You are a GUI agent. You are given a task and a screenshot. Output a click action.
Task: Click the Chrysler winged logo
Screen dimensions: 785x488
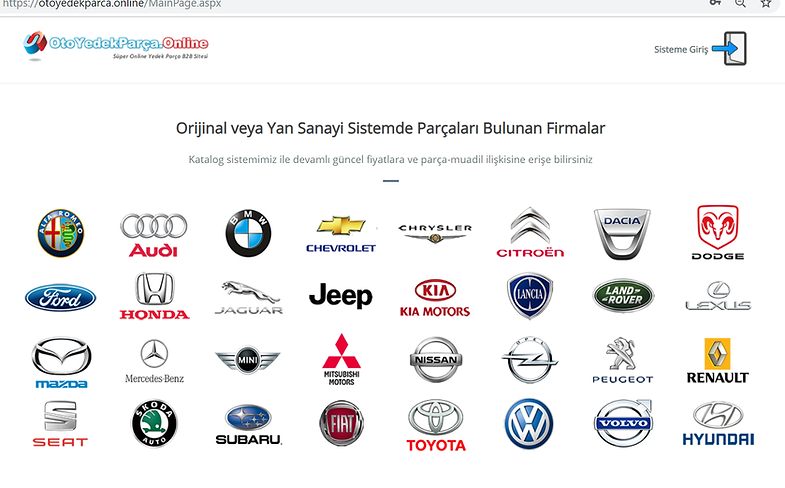click(x=435, y=234)
